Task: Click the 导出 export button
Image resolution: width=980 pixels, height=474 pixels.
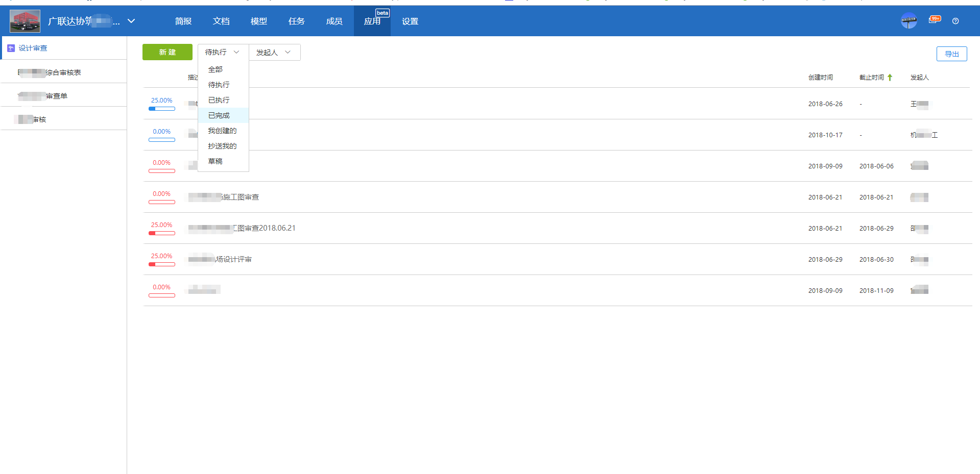Action: [x=951, y=54]
